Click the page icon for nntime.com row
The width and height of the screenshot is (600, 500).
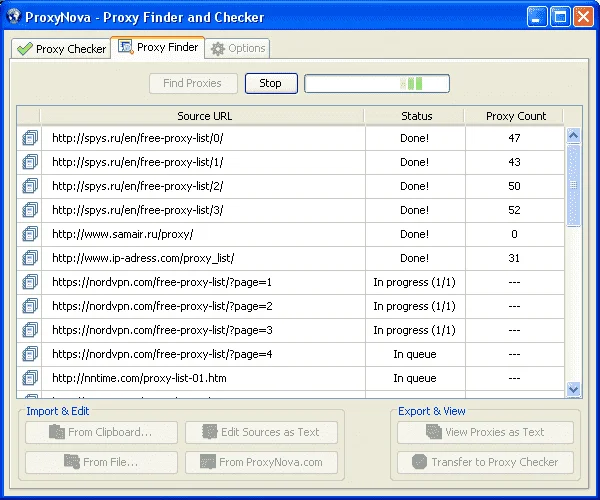(x=30, y=378)
